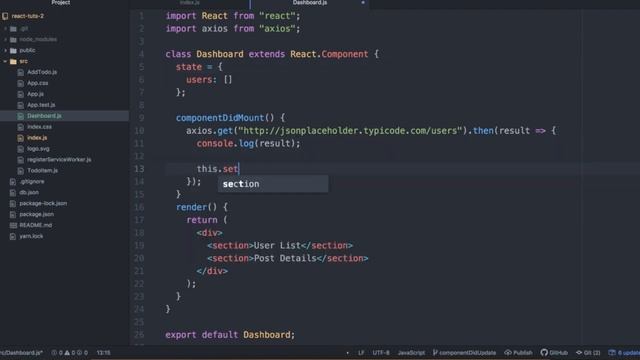This screenshot has height=360, width=640.
Task: Expand the public folder arrow
Action: click(x=5, y=51)
